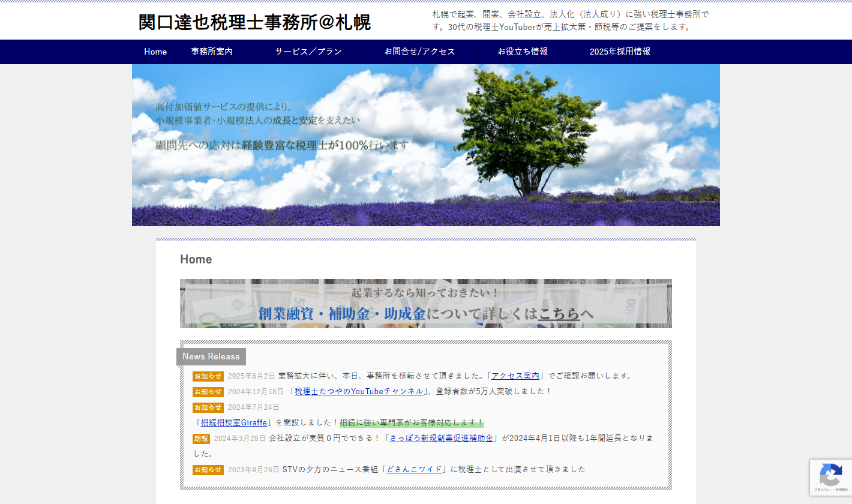Image resolution: width=852 pixels, height=504 pixels.
Task: Click the orange 朗報 tag
Action: [201, 439]
